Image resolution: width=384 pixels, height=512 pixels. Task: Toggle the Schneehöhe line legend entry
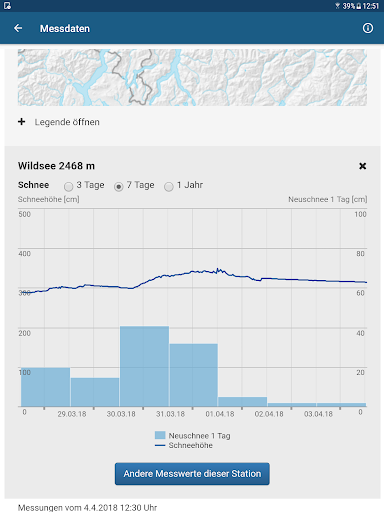point(184,445)
